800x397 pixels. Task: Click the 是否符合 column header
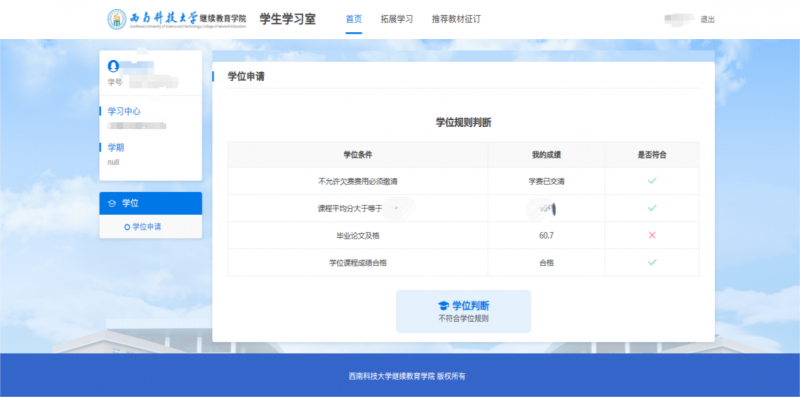(652, 155)
